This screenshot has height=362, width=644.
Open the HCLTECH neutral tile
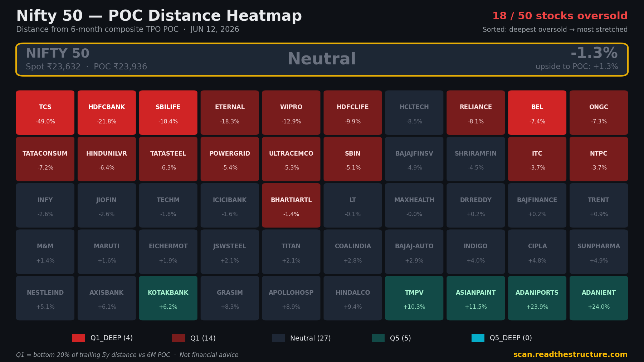point(414,113)
